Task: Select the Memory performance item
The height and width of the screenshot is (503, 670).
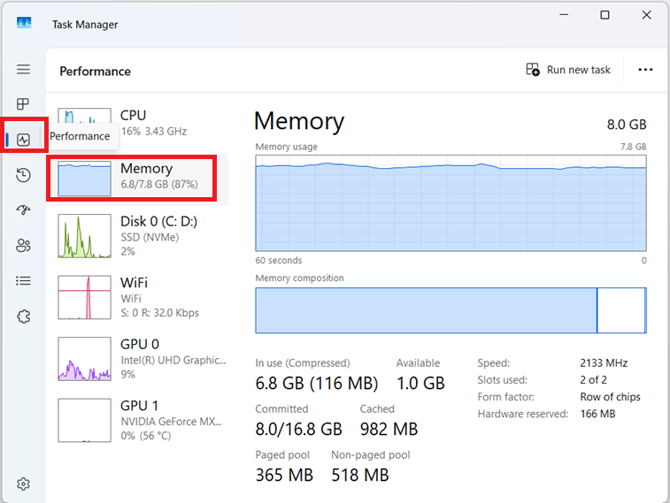Action: [140, 177]
